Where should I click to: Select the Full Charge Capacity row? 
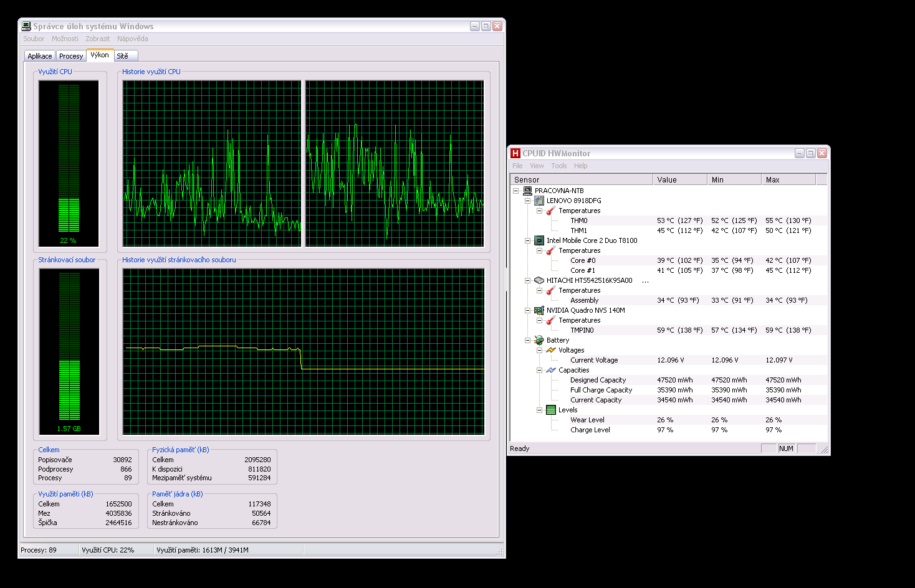(669, 390)
